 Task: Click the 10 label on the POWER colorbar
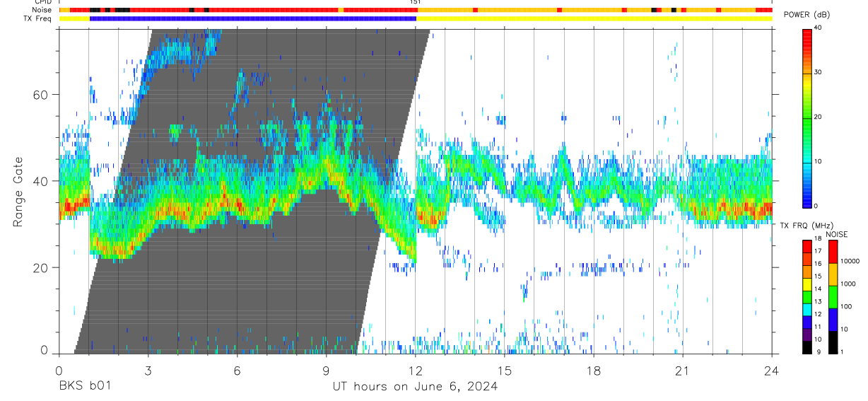coord(817,161)
